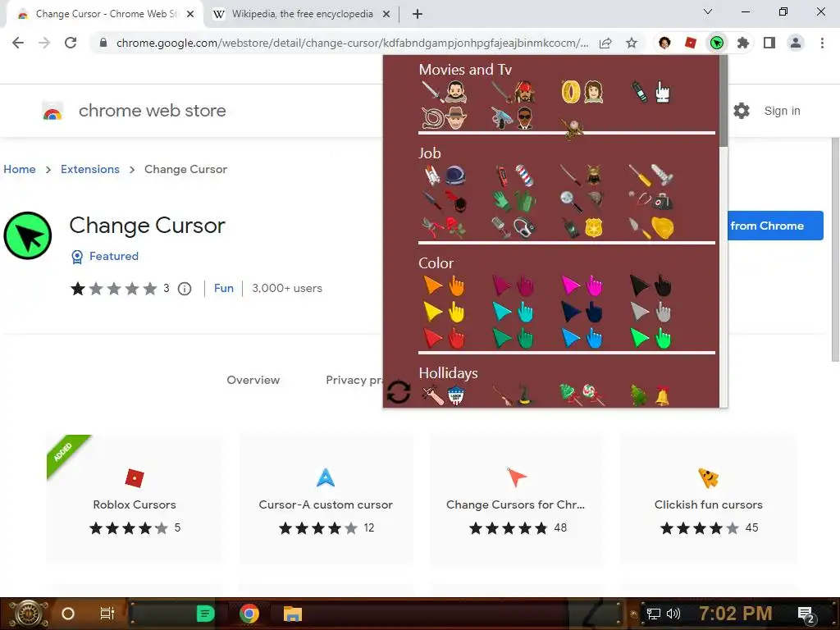Choose the pirate cutlass cursor set
The image size is (840, 630).
tap(514, 92)
